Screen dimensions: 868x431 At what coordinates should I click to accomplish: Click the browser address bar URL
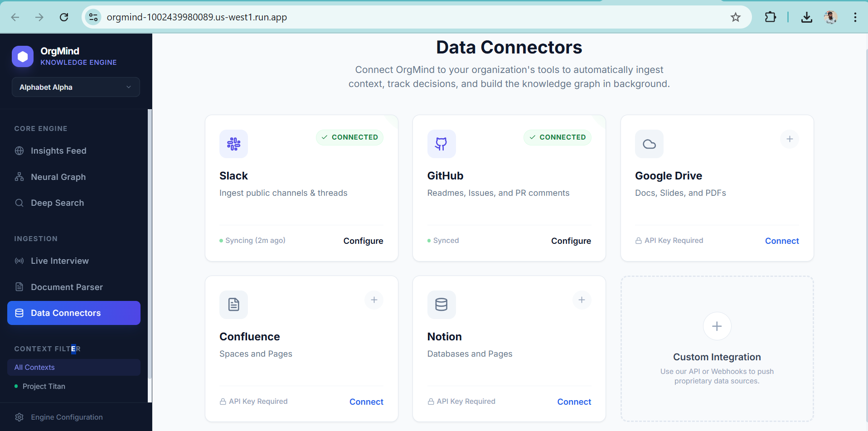coord(197,17)
